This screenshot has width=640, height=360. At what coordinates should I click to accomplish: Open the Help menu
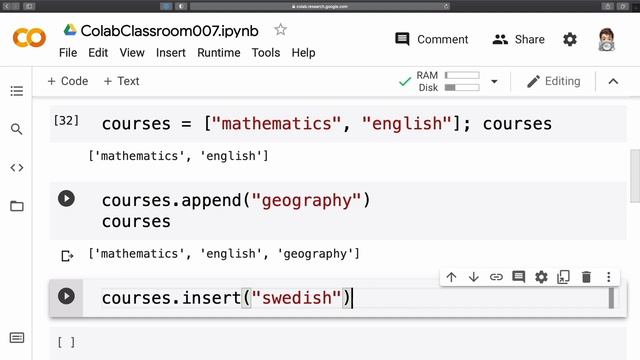(303, 53)
